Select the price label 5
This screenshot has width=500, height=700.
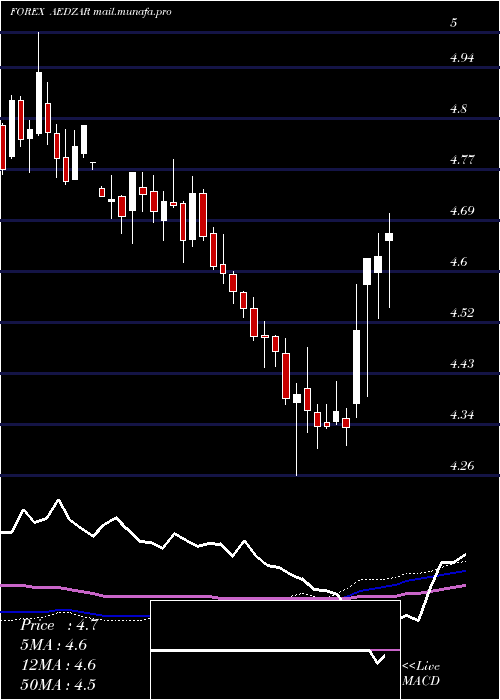point(454,23)
